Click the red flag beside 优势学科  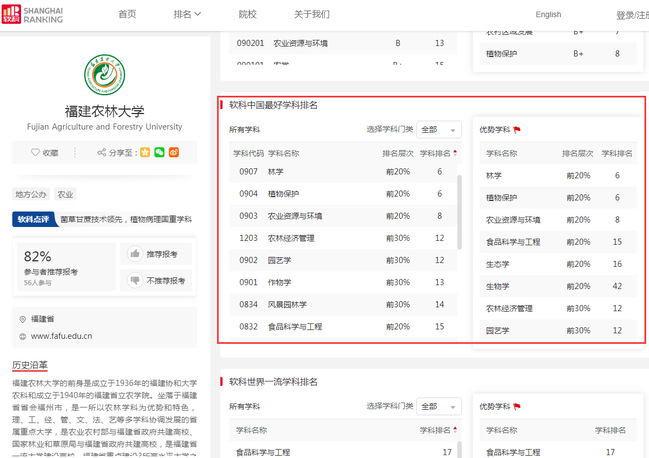click(x=517, y=130)
